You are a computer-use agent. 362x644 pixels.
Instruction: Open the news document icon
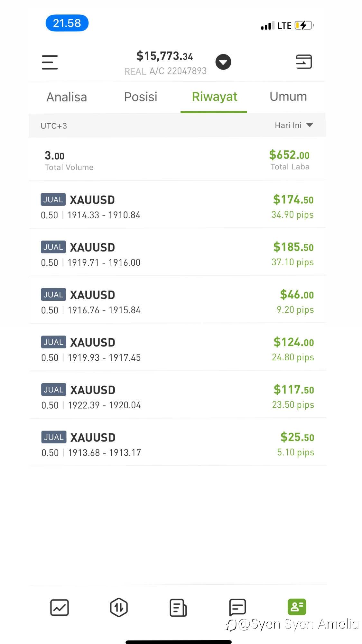tap(178, 608)
